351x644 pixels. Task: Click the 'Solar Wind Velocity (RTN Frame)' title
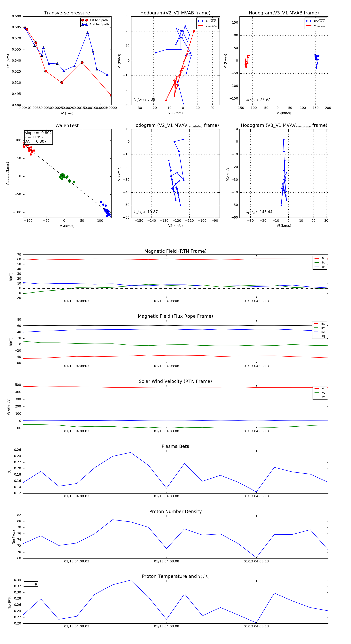(175, 382)
